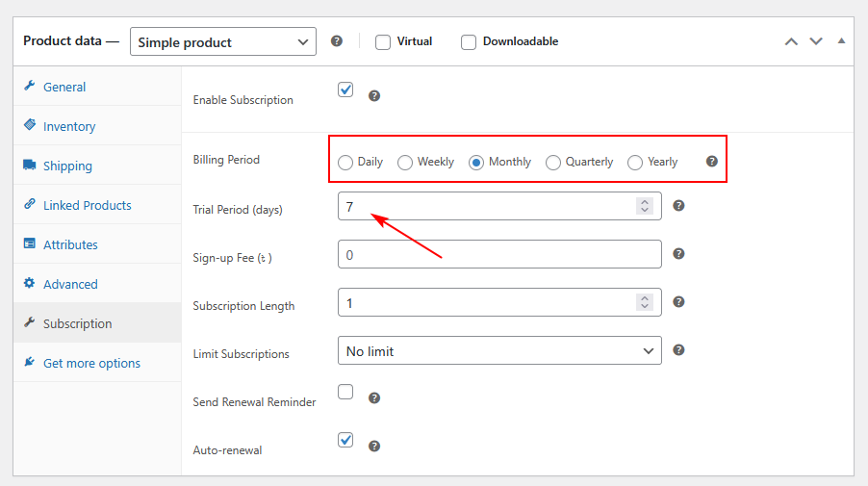Tick the Downloadable checkbox
Viewport: 868px width, 486px height.
click(x=469, y=42)
